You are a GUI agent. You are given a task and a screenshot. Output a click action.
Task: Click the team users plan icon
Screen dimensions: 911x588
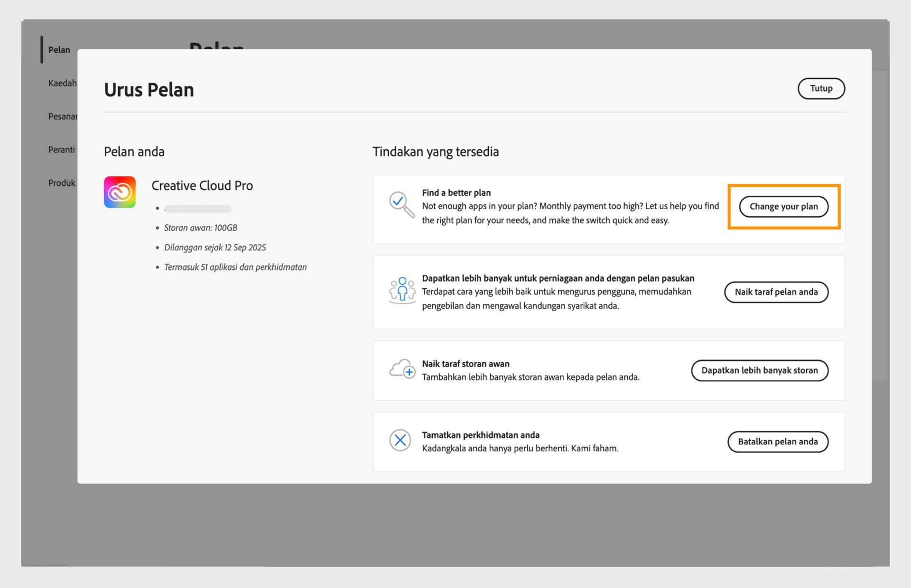[402, 290]
